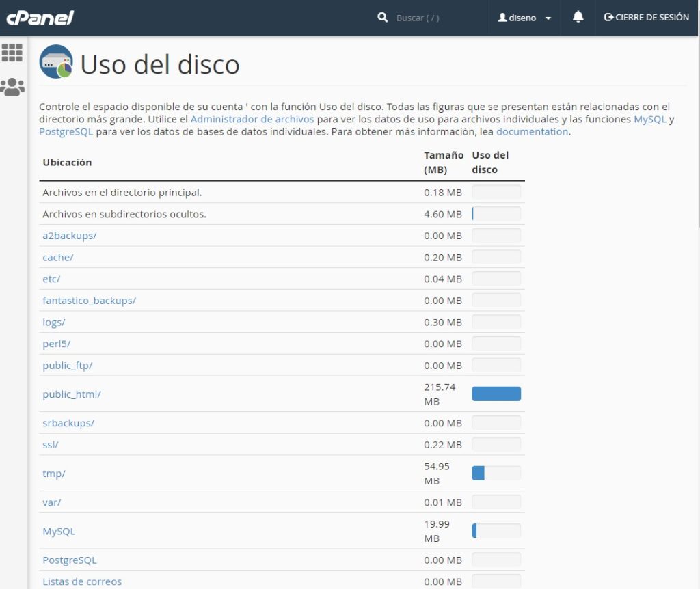Image resolution: width=700 pixels, height=589 pixels.
Task: Select the 0.04 MB value for etc
Action: [443, 279]
